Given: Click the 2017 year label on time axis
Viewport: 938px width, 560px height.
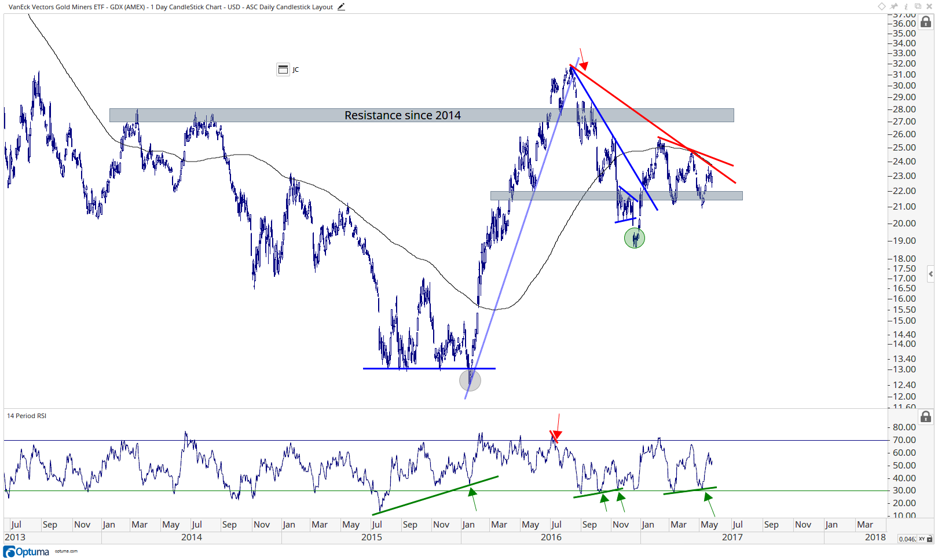Looking at the screenshot, I should (x=732, y=537).
